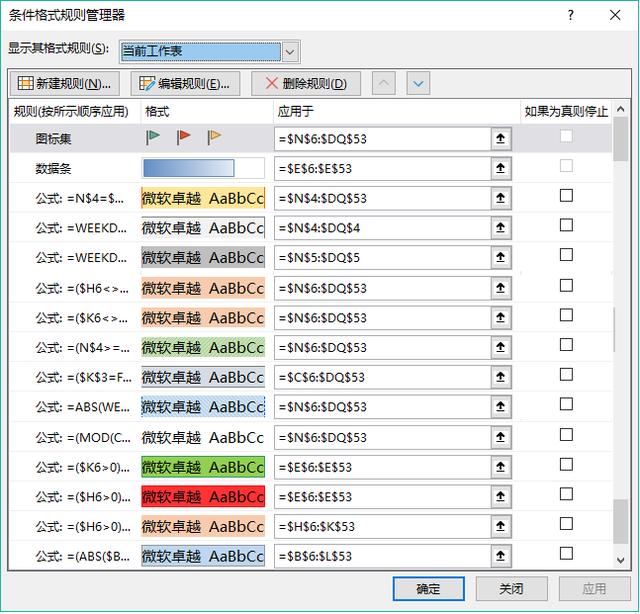Click the rule list scroll-up arrow
The height and width of the screenshot is (614, 640).
621,109
